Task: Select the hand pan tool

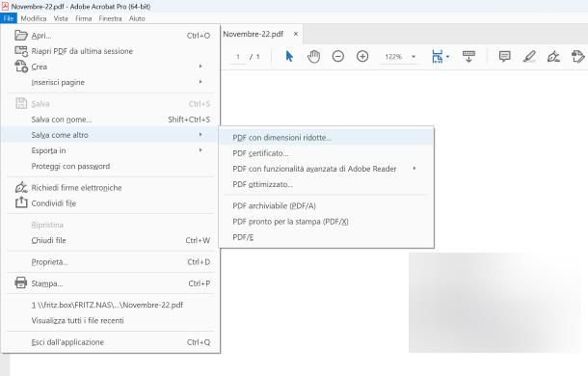Action: 313,57
